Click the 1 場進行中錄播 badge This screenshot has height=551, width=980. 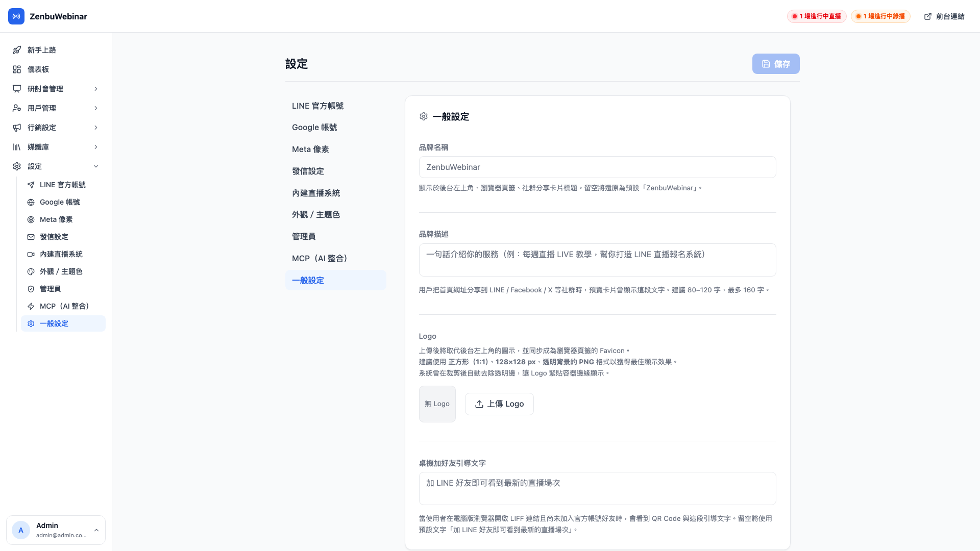pyautogui.click(x=880, y=16)
